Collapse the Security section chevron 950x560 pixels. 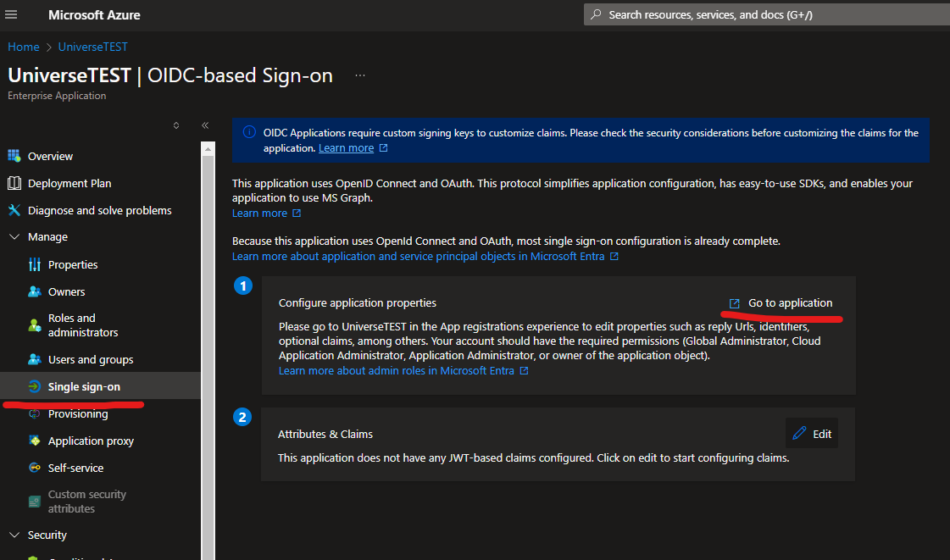click(x=14, y=535)
